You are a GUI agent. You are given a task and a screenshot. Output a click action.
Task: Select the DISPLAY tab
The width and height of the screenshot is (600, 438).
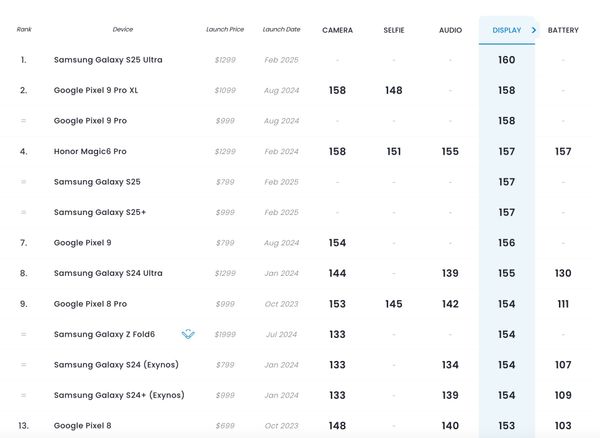pyautogui.click(x=506, y=30)
